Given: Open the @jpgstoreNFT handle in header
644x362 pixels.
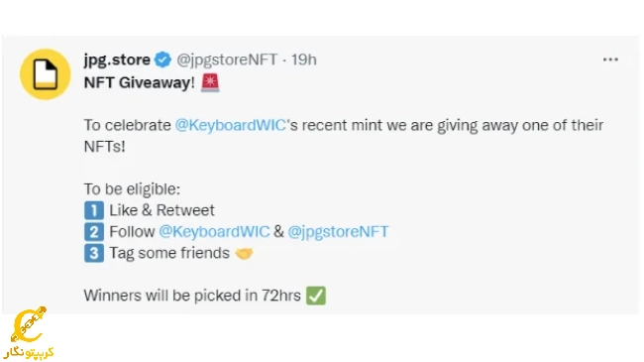Looking at the screenshot, I should click(x=227, y=60).
